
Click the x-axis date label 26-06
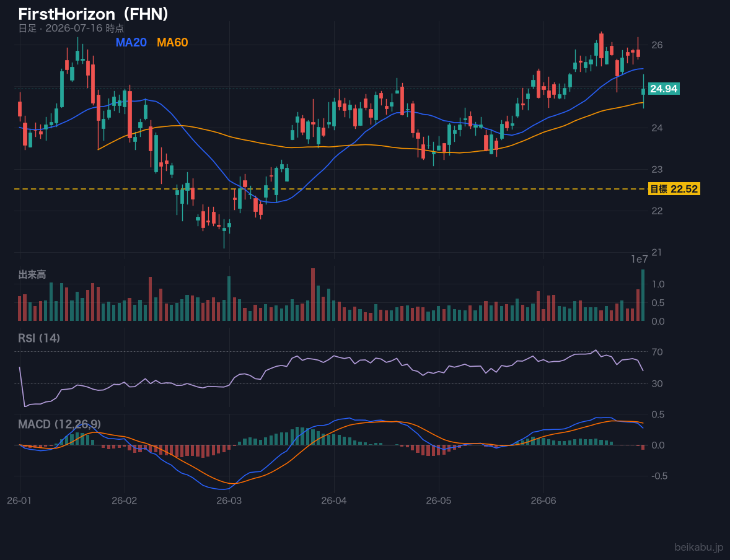(543, 501)
